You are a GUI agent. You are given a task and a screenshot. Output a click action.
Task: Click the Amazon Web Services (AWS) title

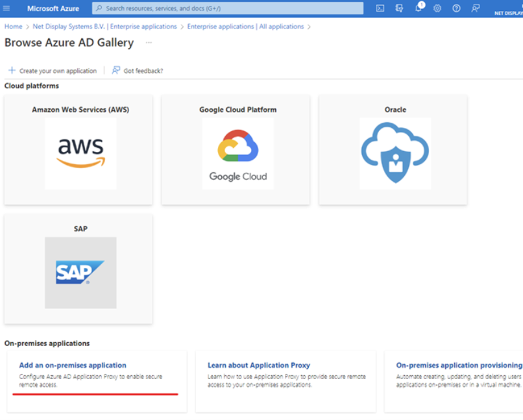point(80,110)
